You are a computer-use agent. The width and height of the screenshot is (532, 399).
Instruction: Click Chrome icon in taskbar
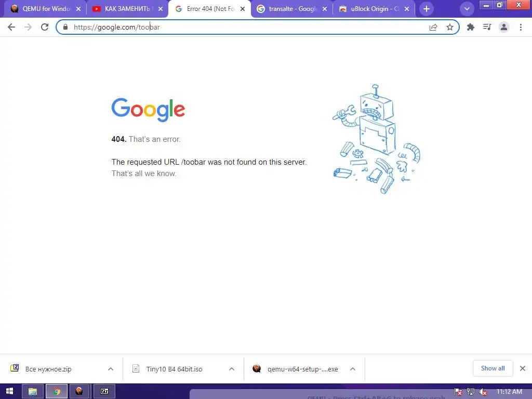[x=57, y=391]
